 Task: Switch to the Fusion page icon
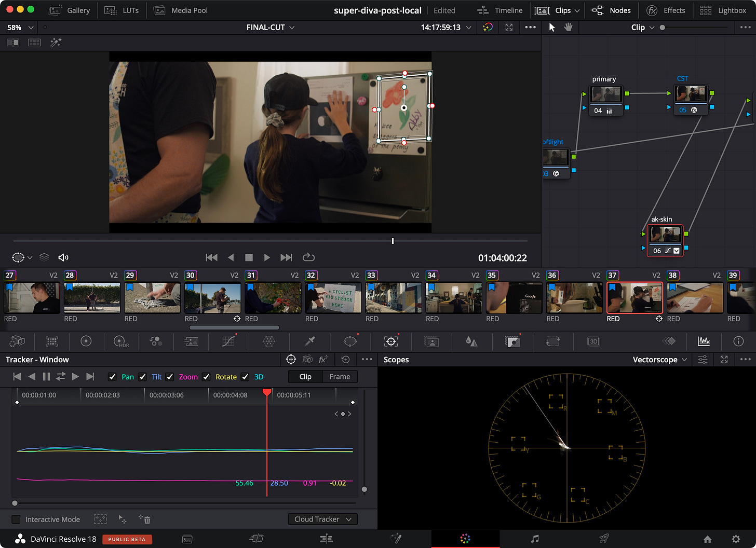(x=396, y=539)
